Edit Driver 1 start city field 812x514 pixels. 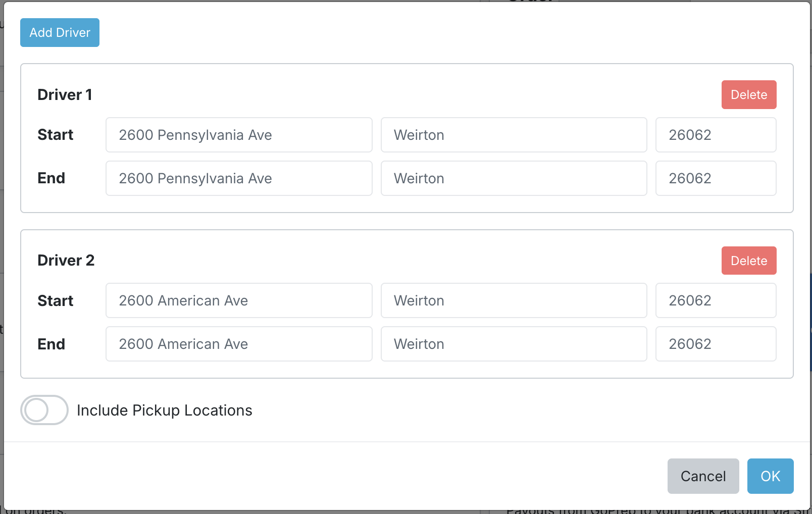pos(514,135)
